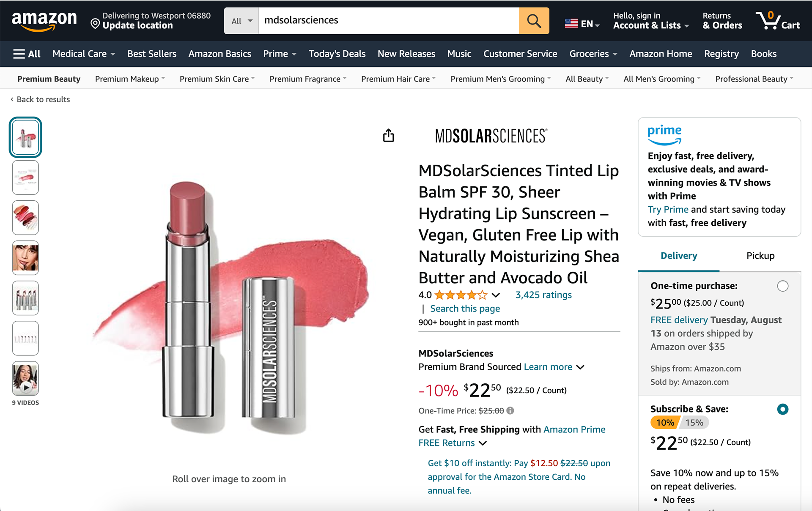Open the hamburger All menu
Image resolution: width=812 pixels, height=511 pixels.
point(27,54)
